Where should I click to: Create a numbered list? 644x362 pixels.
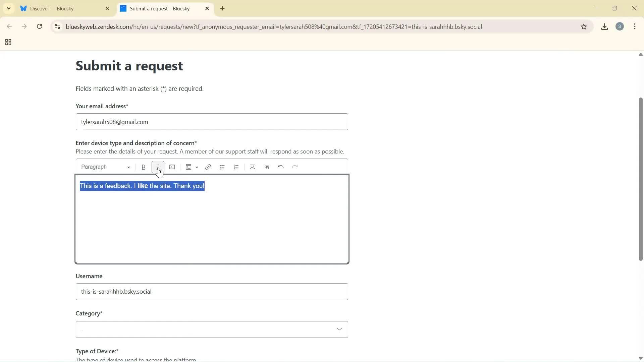(236, 167)
